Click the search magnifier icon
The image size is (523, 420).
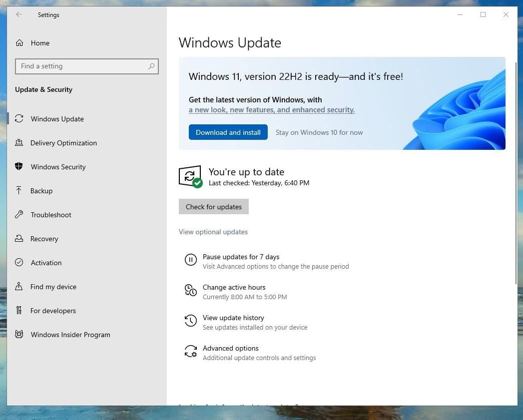(x=151, y=66)
